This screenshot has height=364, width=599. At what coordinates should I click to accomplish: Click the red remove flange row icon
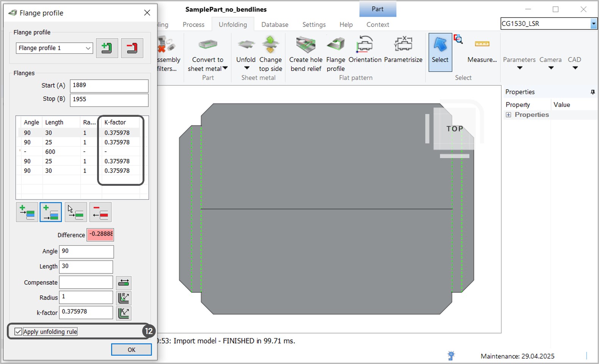pos(100,212)
